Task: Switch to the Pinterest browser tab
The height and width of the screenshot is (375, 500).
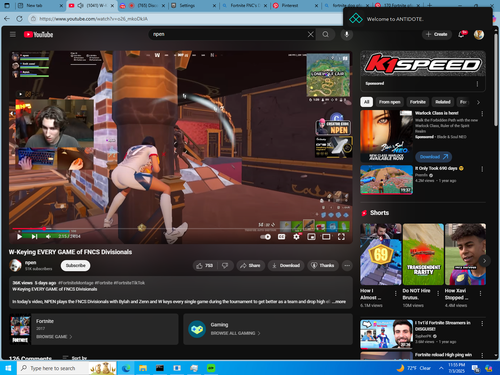Action: 295,6
